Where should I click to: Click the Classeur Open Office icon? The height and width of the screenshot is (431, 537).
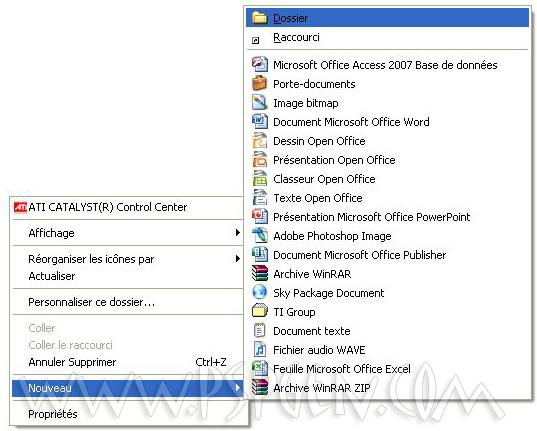(260, 178)
